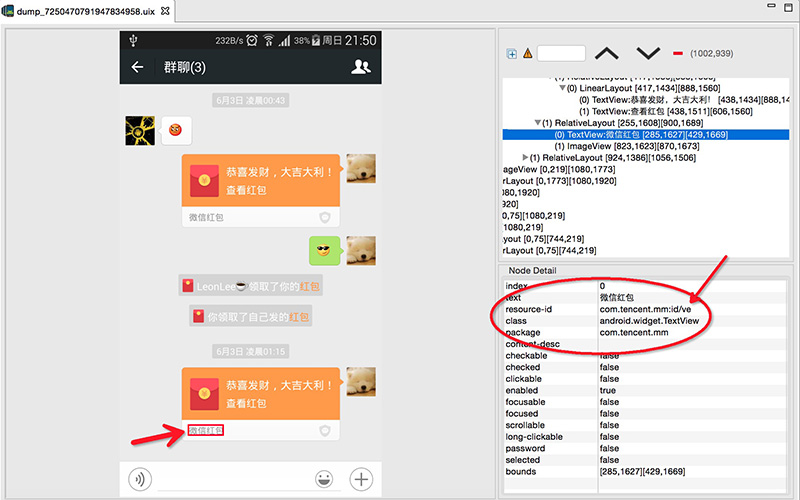The image size is (800, 500).
Task: Toggle the warning triangle icon in toolbar
Action: coord(528,53)
